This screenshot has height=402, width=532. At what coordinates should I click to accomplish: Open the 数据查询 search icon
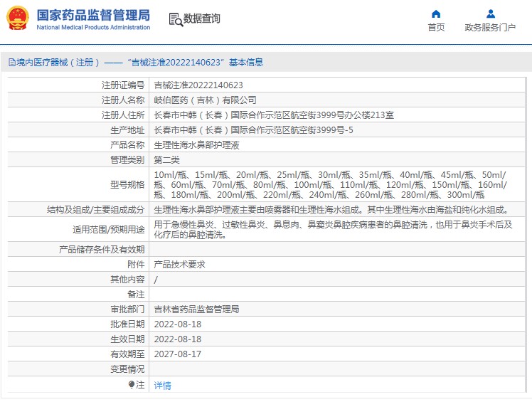pyautogui.click(x=176, y=19)
